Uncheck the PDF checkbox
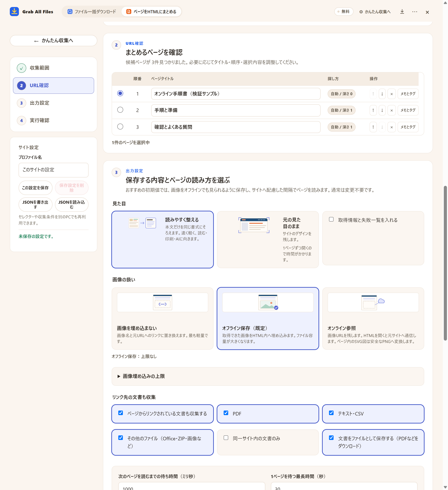Image resolution: width=448 pixels, height=490 pixels. click(226, 413)
